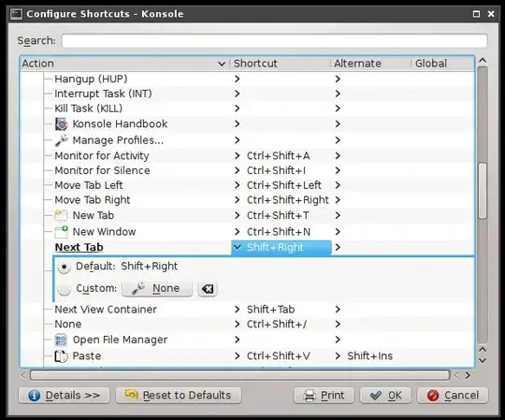
Task: Click the Ctrl+Shift+V shortcut text
Action: pos(279,355)
